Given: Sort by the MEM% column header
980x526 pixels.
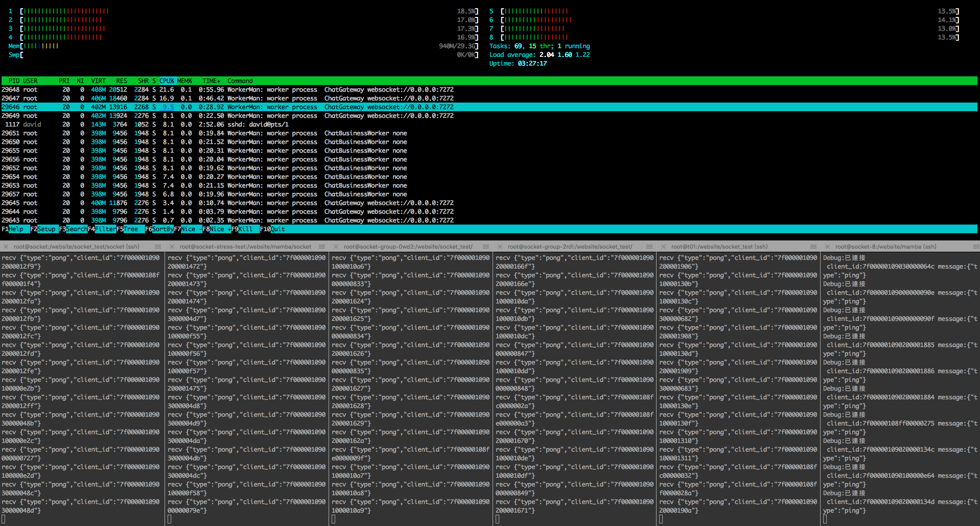Looking at the screenshot, I should [x=185, y=81].
